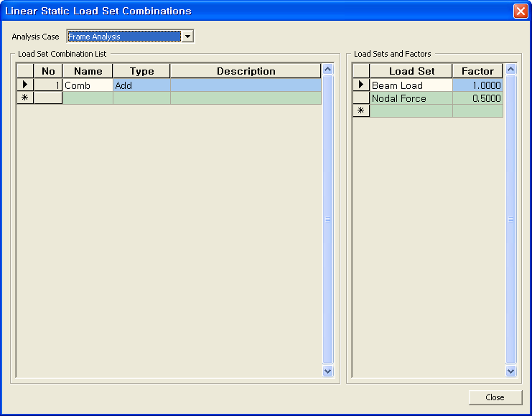Close the dialog with the red X
Viewport: 532px width, 416px height.
[520, 11]
